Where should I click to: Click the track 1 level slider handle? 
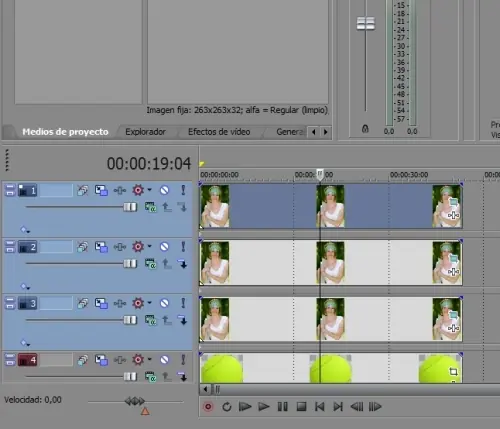pyautogui.click(x=130, y=207)
